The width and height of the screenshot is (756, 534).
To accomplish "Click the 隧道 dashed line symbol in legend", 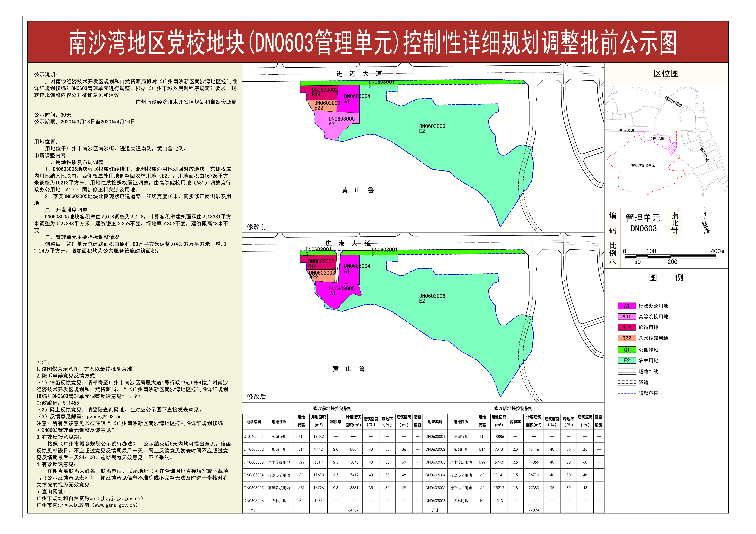I will [627, 383].
